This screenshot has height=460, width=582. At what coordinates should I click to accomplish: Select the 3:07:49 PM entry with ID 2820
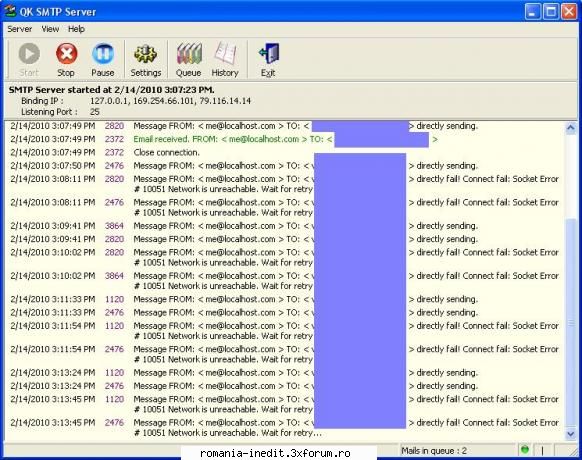tap(285, 126)
